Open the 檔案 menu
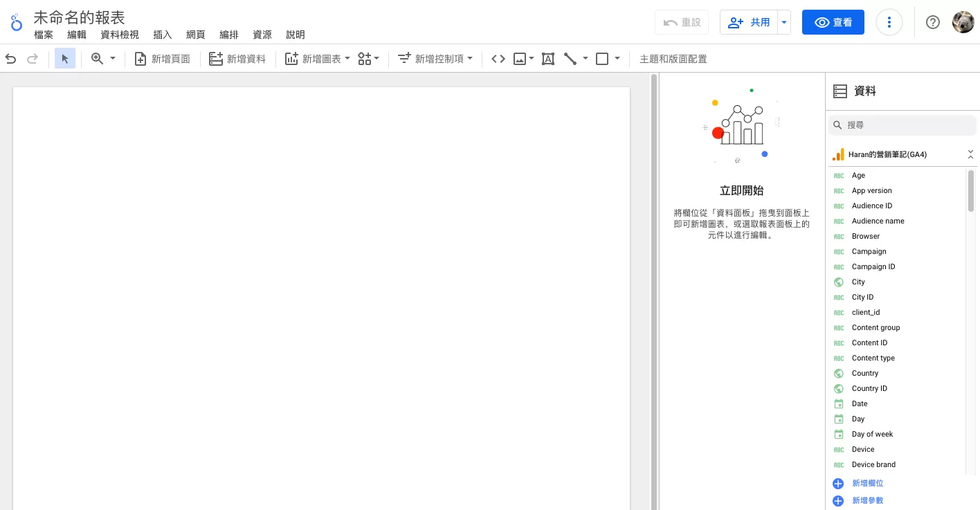This screenshot has height=510, width=980. [44, 35]
